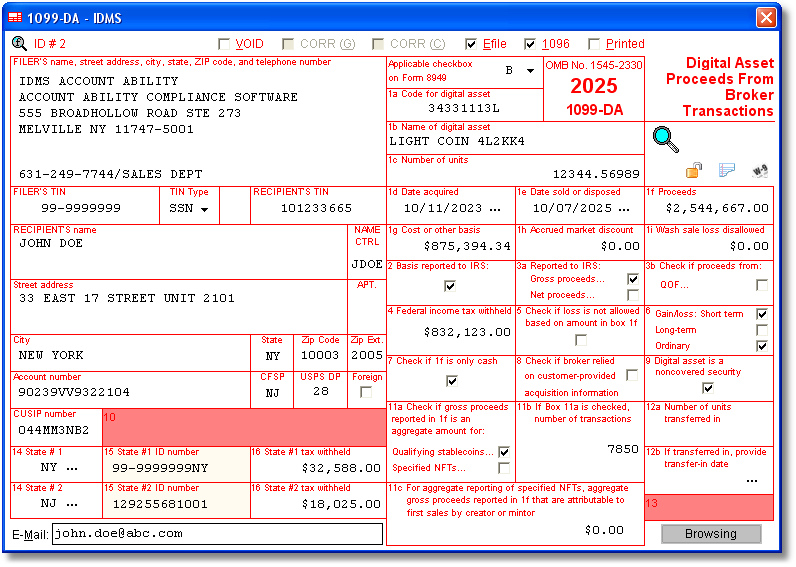Check Specified NFTs in box 11a
Viewport: 796px width, 567px height.
coord(504,468)
